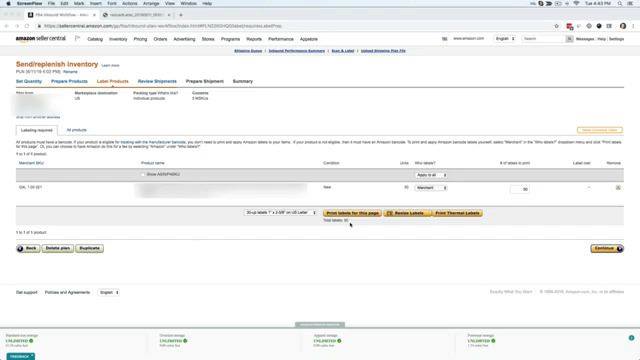Click the Print Thermal Labels button
Screen dimensions: 640x360
(x=457, y=213)
